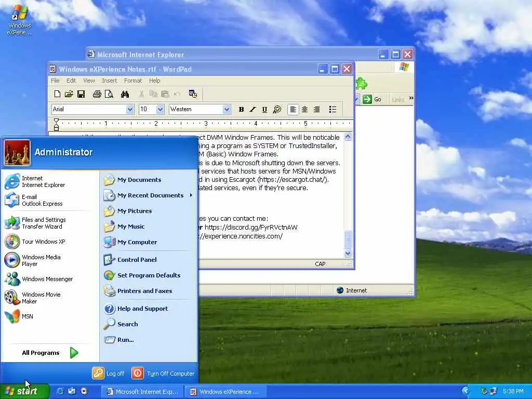The height and width of the screenshot is (399, 532).
Task: Select Align Left in WordPad format bar
Action: [x=293, y=109]
